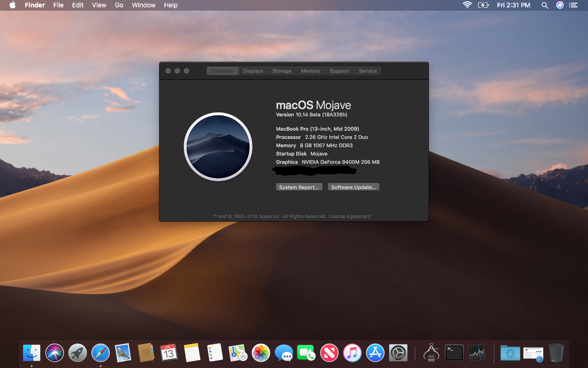This screenshot has width=588, height=368.
Task: Open Downloads folder stack in Dock
Action: pyautogui.click(x=510, y=353)
